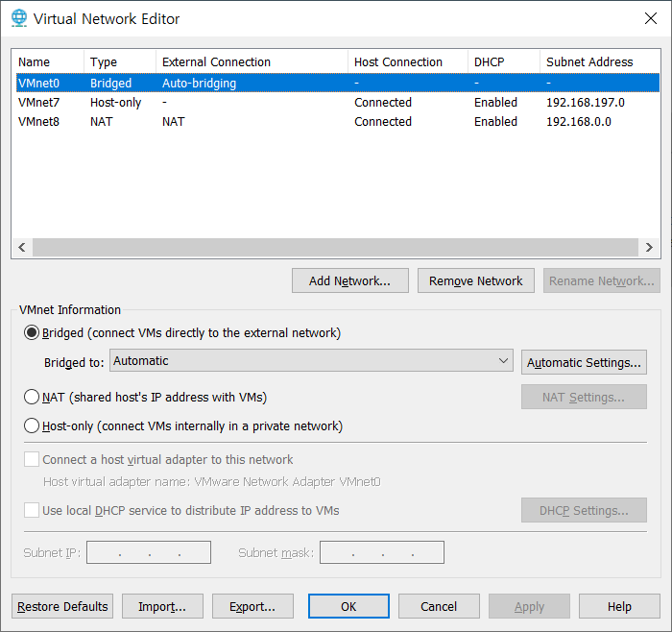Click the External Connection column header
The width and height of the screenshot is (672, 632).
pos(252,61)
